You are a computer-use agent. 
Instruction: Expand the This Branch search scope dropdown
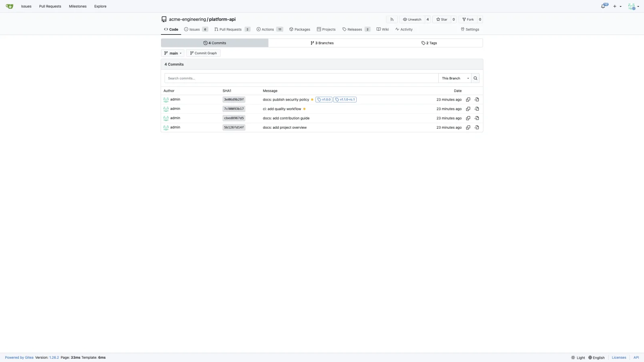tap(455, 78)
